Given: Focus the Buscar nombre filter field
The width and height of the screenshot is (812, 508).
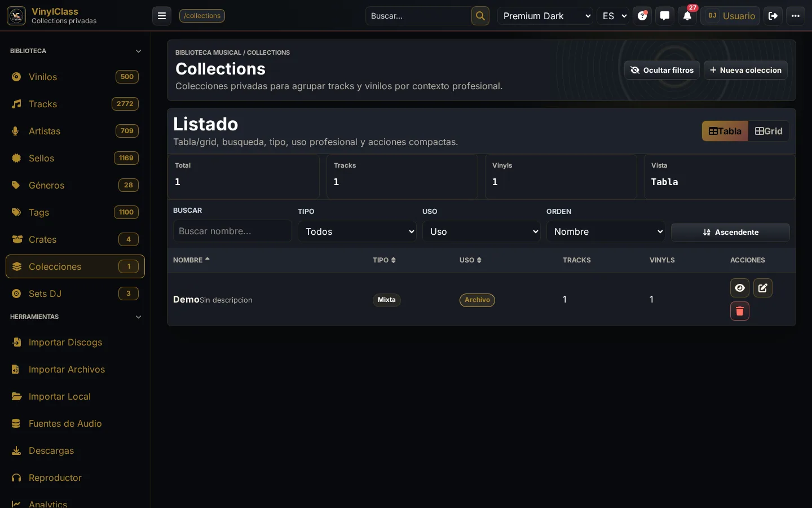Looking at the screenshot, I should [232, 231].
